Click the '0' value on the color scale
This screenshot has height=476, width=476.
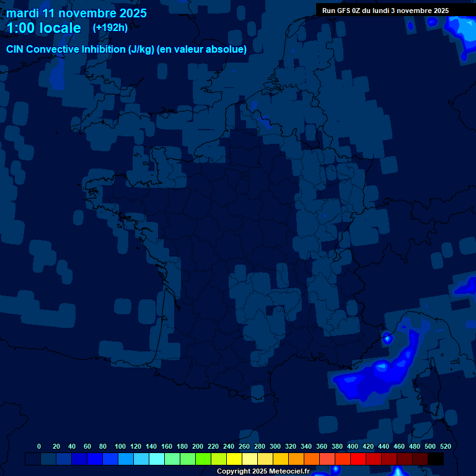[x=39, y=446]
